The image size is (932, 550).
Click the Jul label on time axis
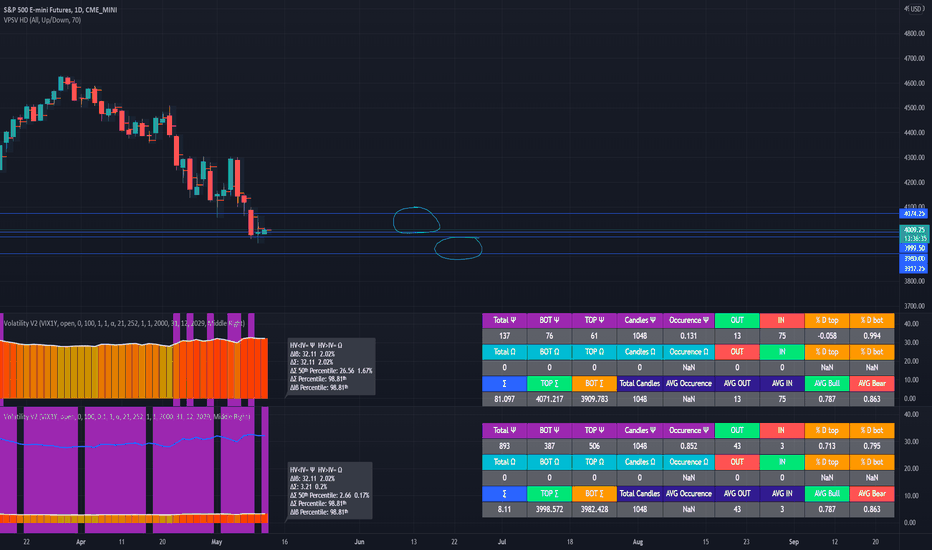(502, 542)
